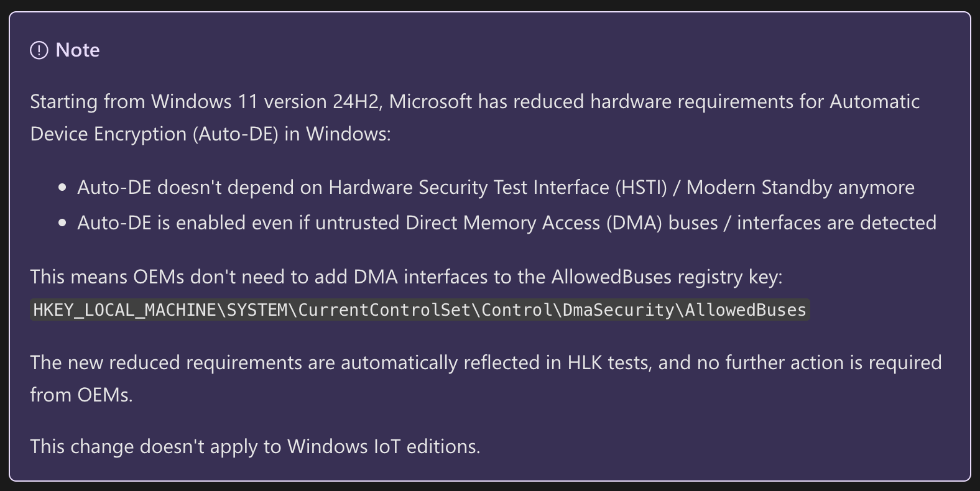The height and width of the screenshot is (491, 980).
Task: Click the first bullet point marker
Action: (x=62, y=188)
